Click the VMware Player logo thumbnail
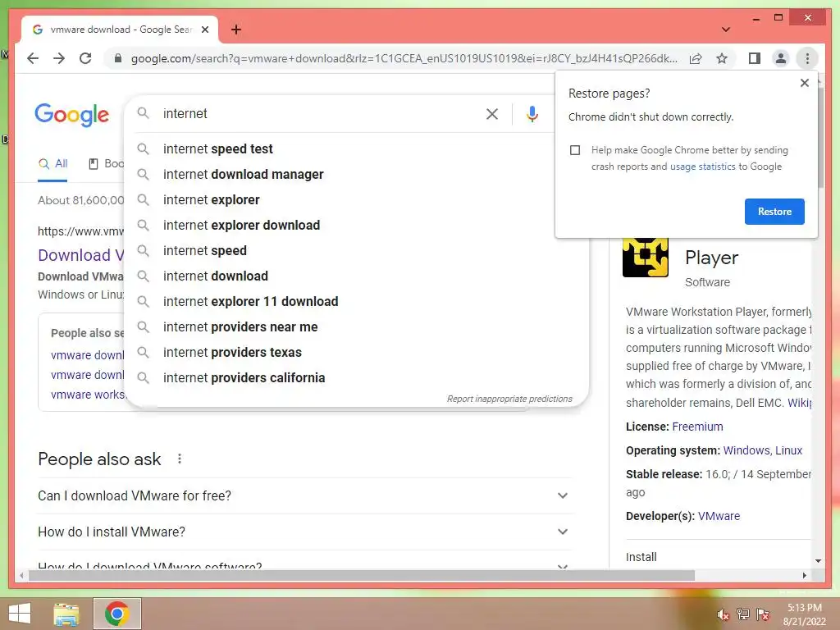This screenshot has height=630, width=840. [x=646, y=257]
